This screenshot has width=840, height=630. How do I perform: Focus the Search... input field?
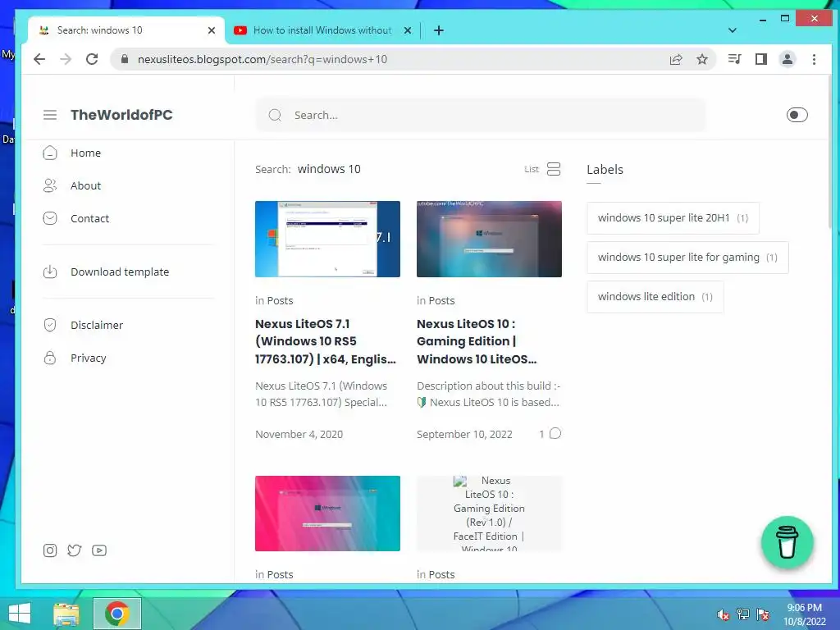point(481,115)
